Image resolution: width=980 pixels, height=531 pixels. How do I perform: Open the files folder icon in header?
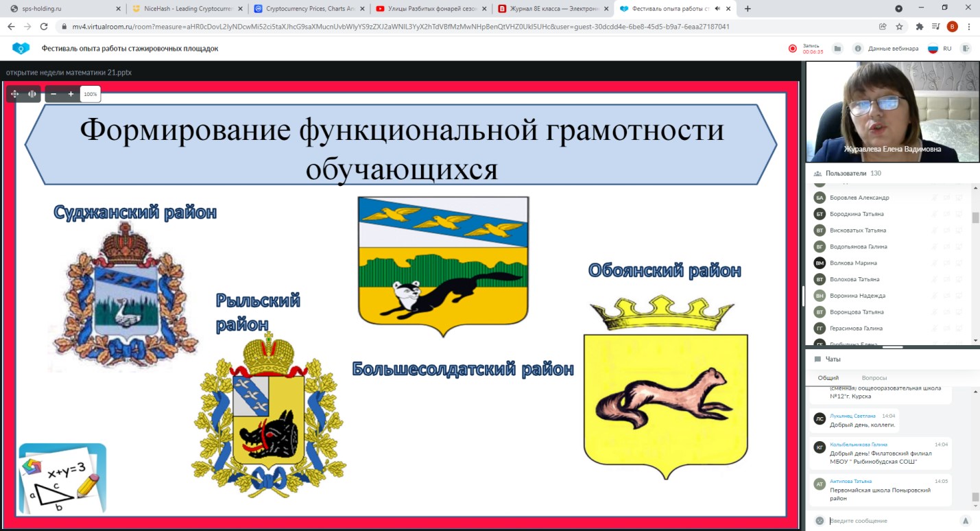click(837, 49)
